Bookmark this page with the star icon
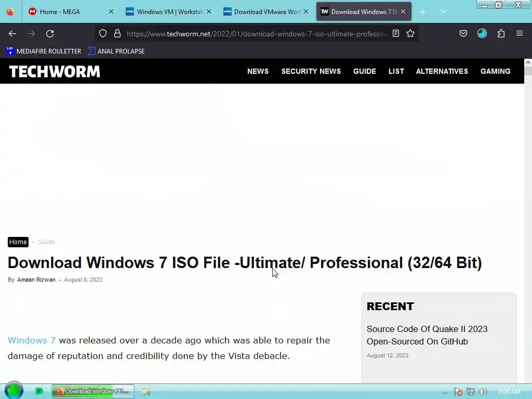 coord(410,33)
